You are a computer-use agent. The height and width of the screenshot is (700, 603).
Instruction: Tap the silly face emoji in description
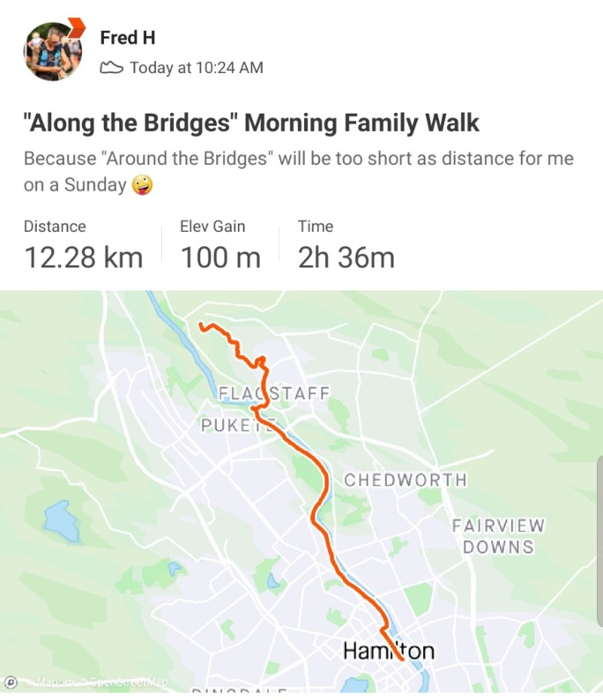142,185
